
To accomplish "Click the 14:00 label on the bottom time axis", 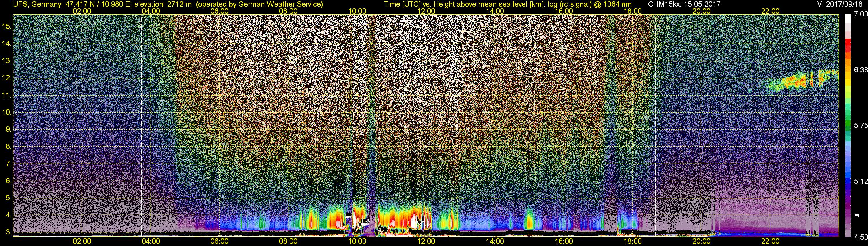I will tap(495, 241).
